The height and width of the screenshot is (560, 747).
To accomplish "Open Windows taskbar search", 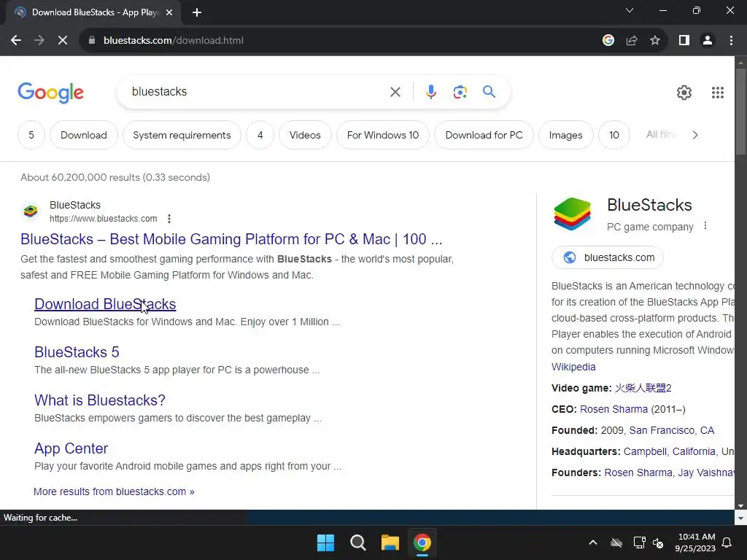I will (x=357, y=542).
